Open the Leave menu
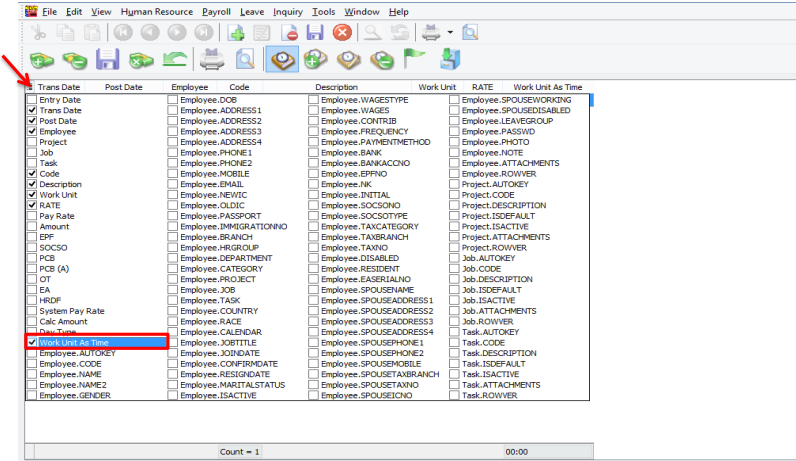 click(x=252, y=11)
